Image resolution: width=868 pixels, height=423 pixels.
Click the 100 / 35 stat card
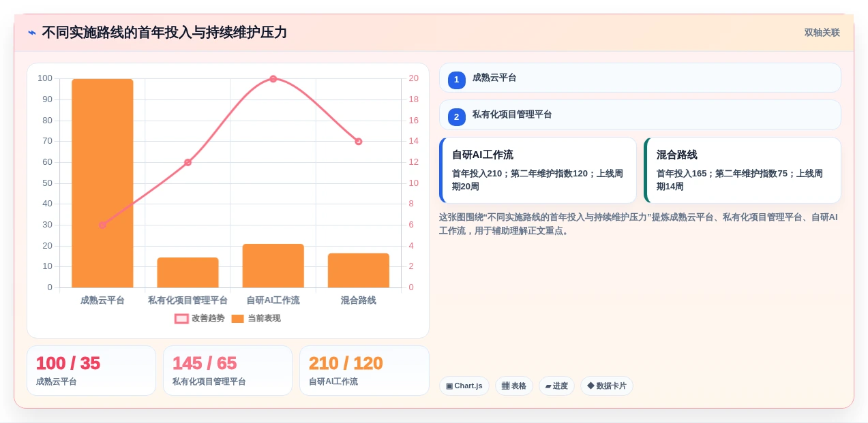point(91,371)
